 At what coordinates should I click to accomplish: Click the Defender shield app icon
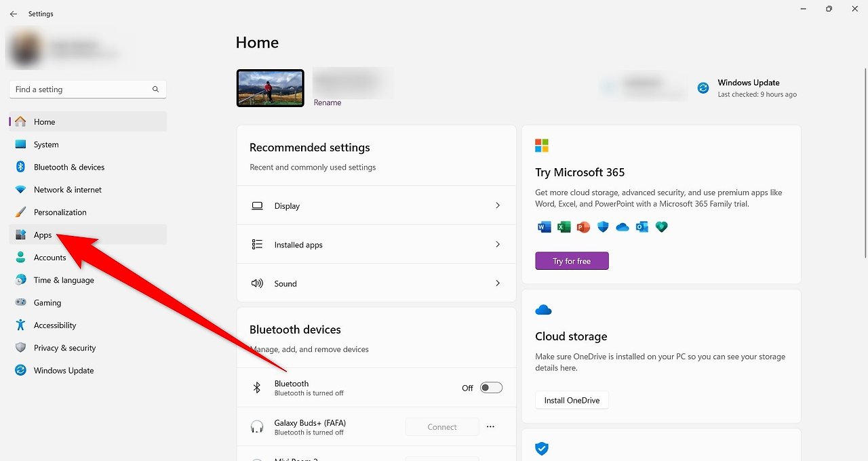(x=603, y=227)
